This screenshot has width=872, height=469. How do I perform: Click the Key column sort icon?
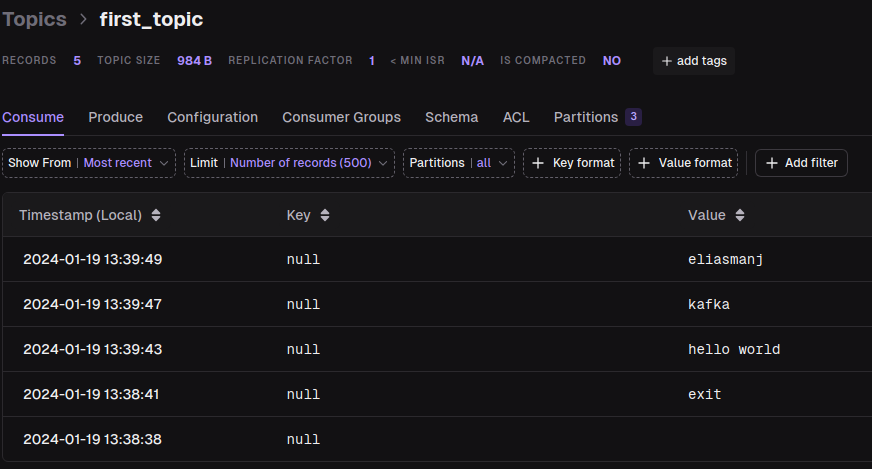325,215
